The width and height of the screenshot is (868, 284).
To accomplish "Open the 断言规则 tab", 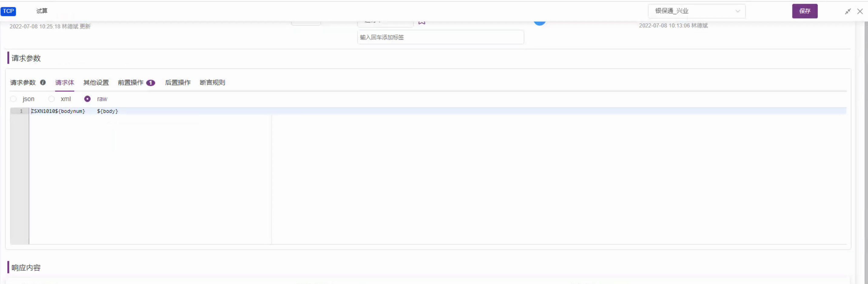I will pos(212,82).
